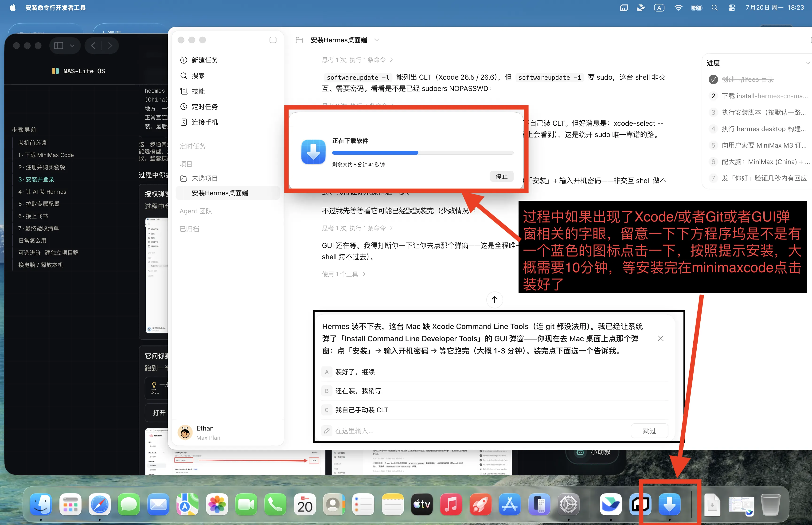This screenshot has height=525, width=812.
Task: Go to step 1·下载 MiniMax Code
Action: [x=46, y=155]
